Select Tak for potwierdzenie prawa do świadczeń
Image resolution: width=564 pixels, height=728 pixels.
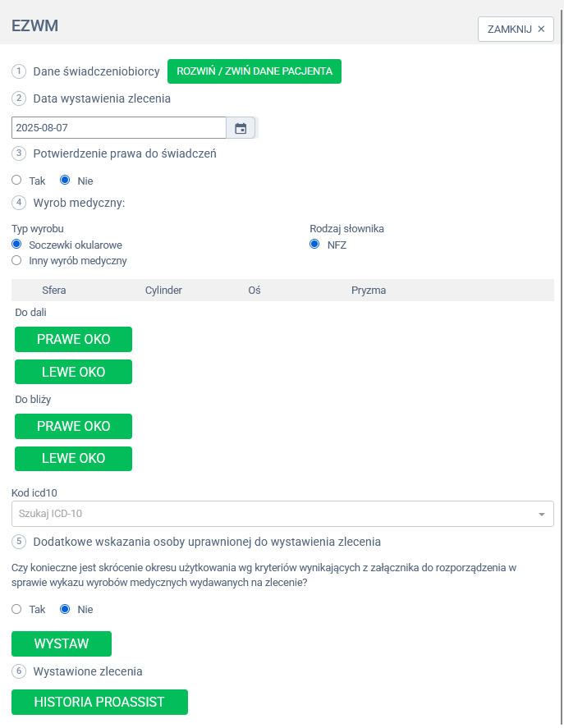(x=16, y=180)
